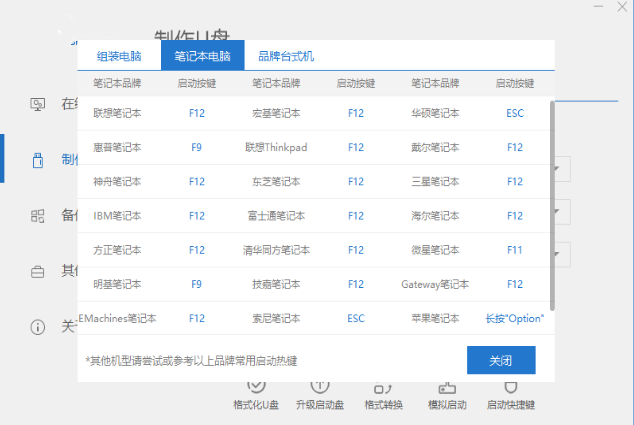Screen dimensions: 634x425
Task: Click 格式化U盘 tool icon
Action: point(256,387)
